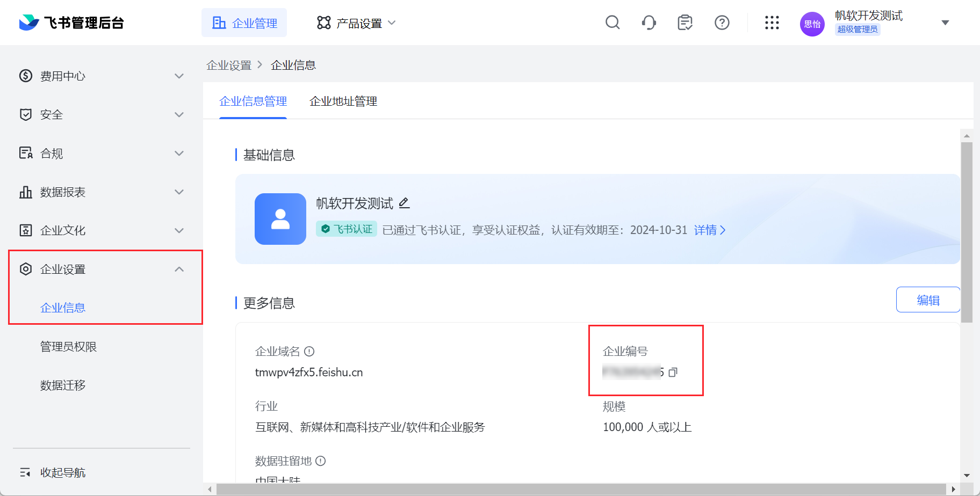Click the 产品设置 icon in top bar
Viewport: 980px width, 496px height.
(324, 23)
